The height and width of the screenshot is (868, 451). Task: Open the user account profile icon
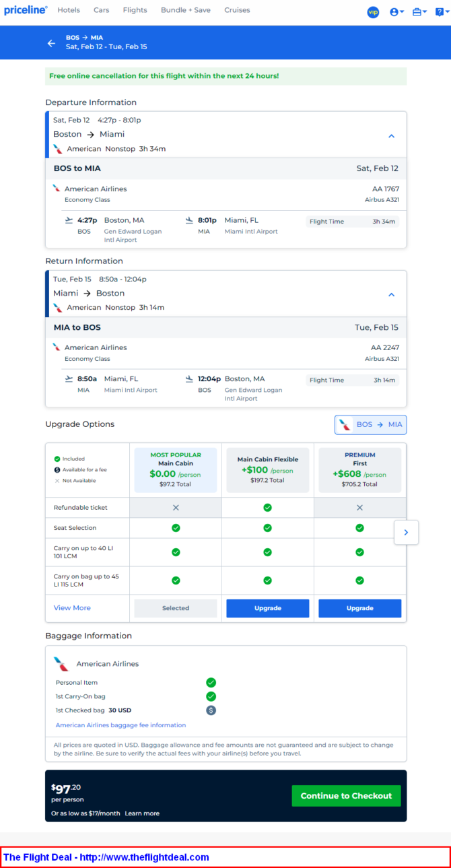[x=396, y=12]
